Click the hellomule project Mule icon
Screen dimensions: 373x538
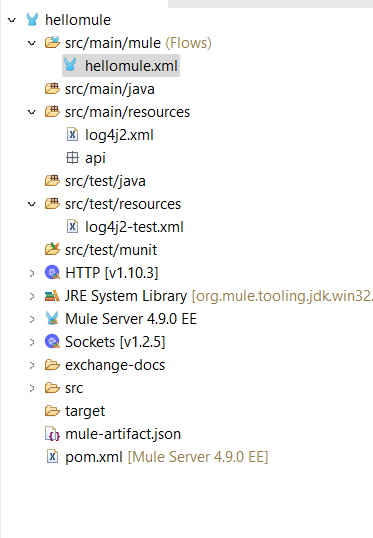coord(32,20)
